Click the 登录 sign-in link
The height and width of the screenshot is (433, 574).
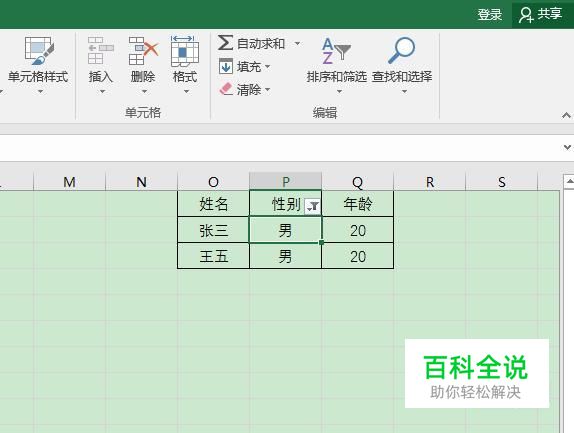489,15
